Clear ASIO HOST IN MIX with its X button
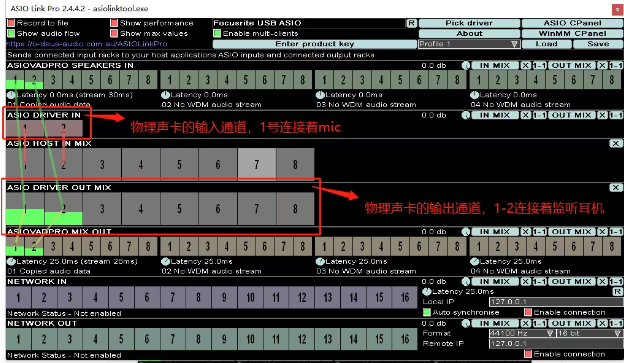624x363 pixels. coord(616,143)
